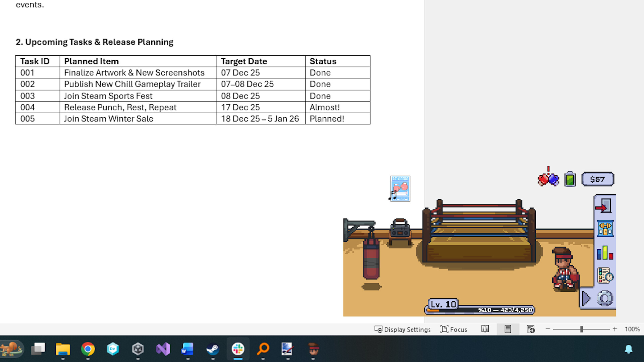Check the green energy battery icon
Viewport: 644px width, 362px height.
tap(570, 179)
